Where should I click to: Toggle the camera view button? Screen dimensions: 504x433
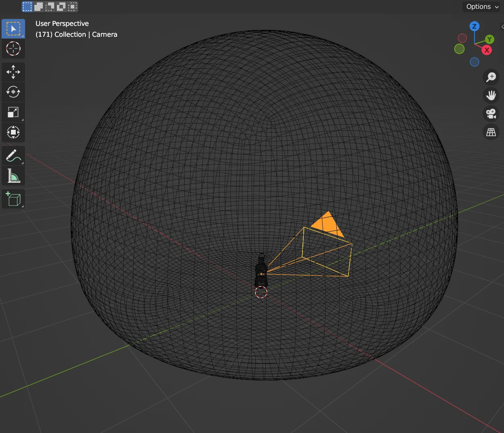(x=491, y=114)
